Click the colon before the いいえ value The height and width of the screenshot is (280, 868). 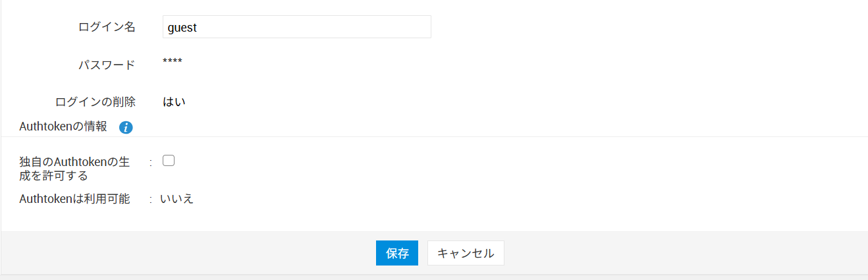point(151,199)
